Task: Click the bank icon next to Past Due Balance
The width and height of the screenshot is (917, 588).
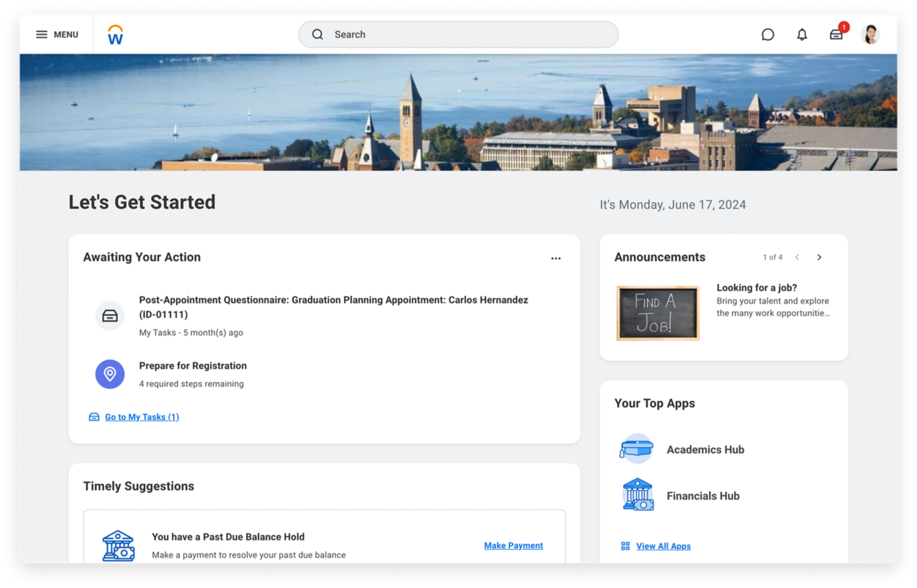Action: (x=119, y=546)
